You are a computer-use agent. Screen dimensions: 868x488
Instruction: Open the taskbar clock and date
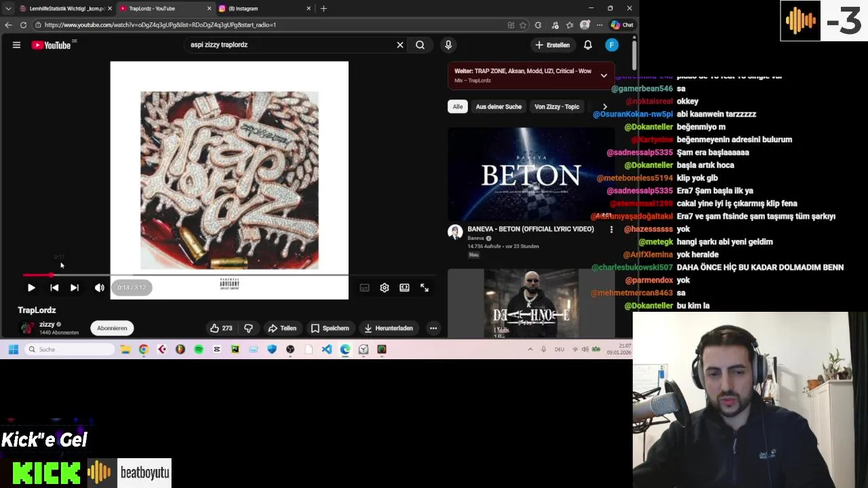pos(620,349)
